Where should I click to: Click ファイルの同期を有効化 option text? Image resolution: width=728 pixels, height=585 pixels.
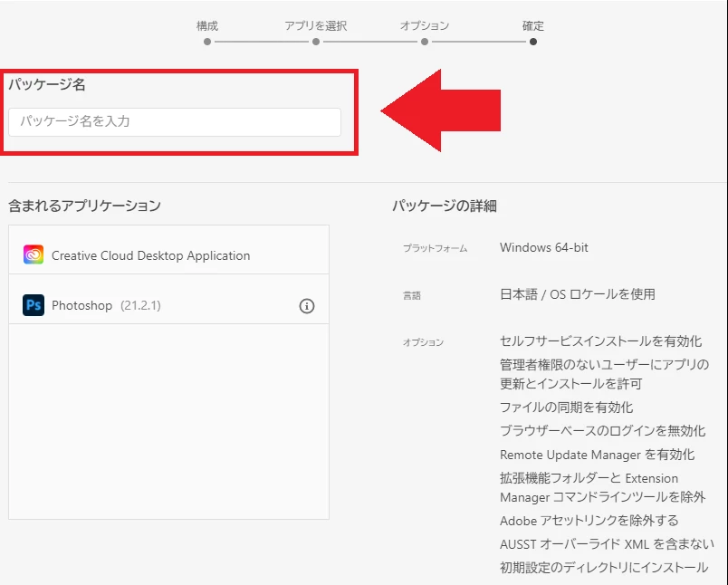tap(567, 408)
